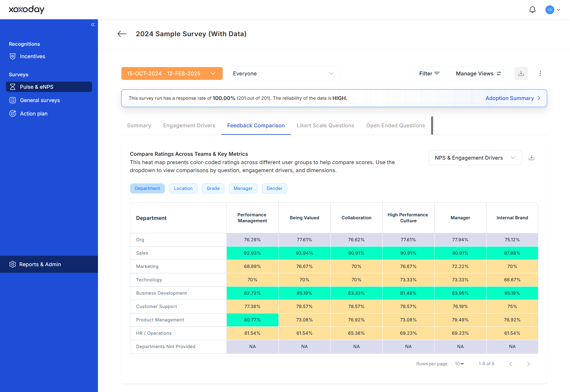Viewport: 570px width, 392px height.
Task: Open the notifications bell
Action: pos(532,10)
